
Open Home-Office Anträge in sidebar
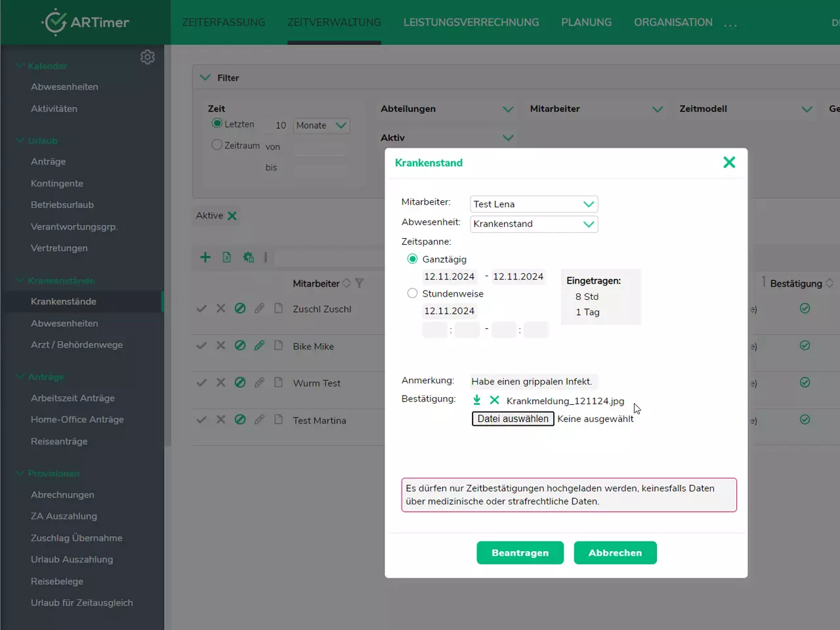[77, 419]
